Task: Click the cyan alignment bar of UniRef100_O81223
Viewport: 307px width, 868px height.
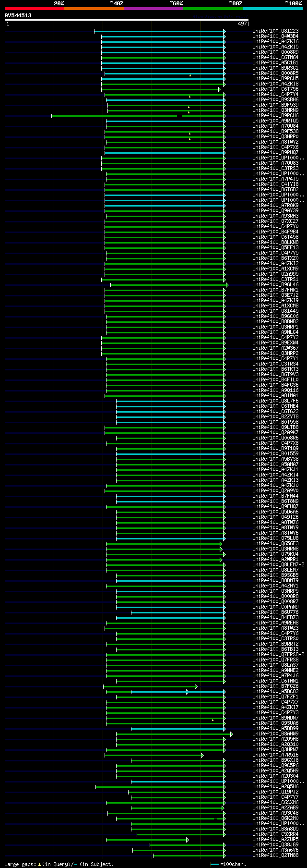Action: (x=160, y=31)
